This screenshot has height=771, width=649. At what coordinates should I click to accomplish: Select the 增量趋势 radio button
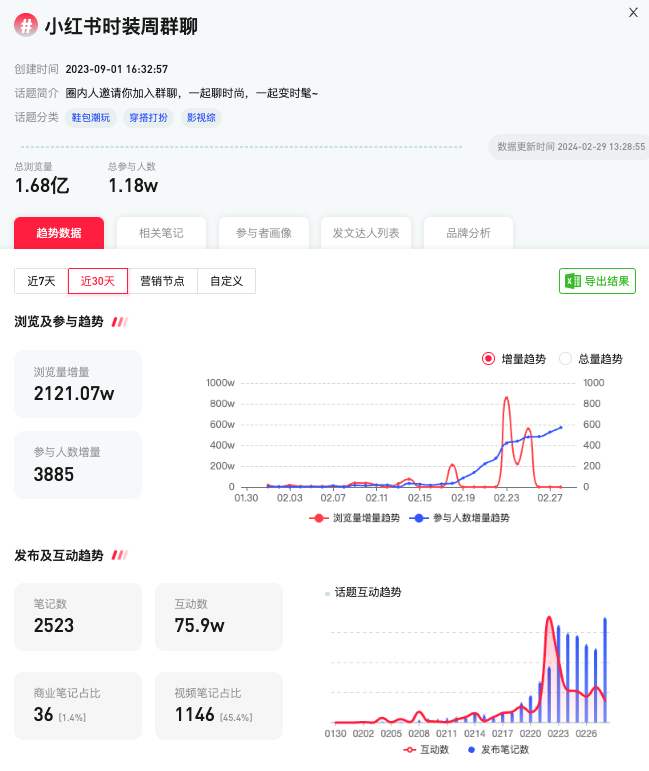click(x=488, y=359)
